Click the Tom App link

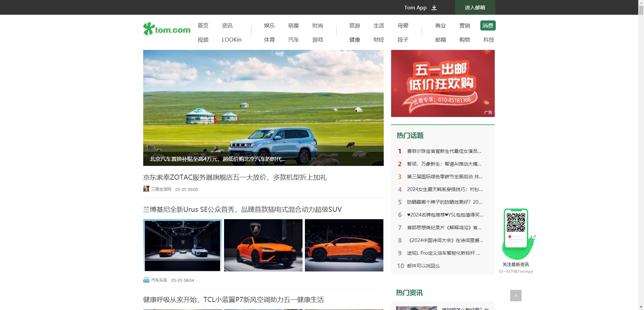point(415,7)
